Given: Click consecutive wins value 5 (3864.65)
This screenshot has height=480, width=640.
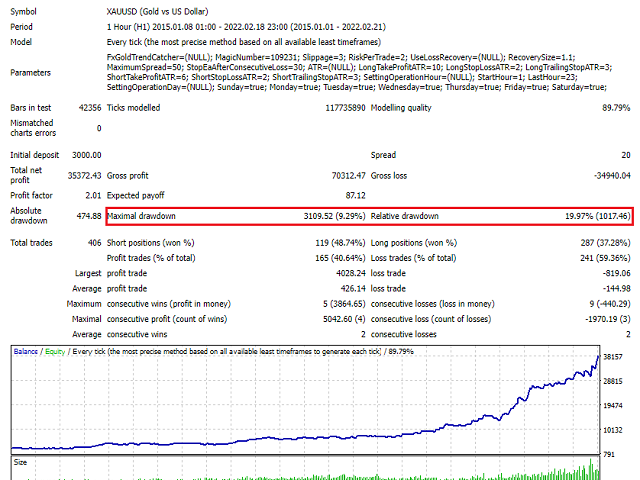Looking at the screenshot, I should click(x=344, y=304).
